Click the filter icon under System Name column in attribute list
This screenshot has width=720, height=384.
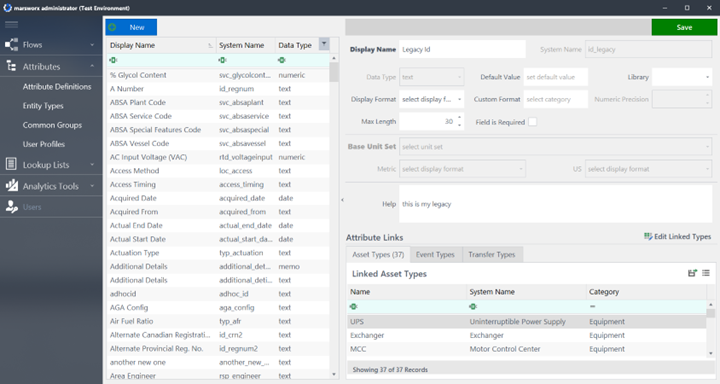click(x=223, y=60)
